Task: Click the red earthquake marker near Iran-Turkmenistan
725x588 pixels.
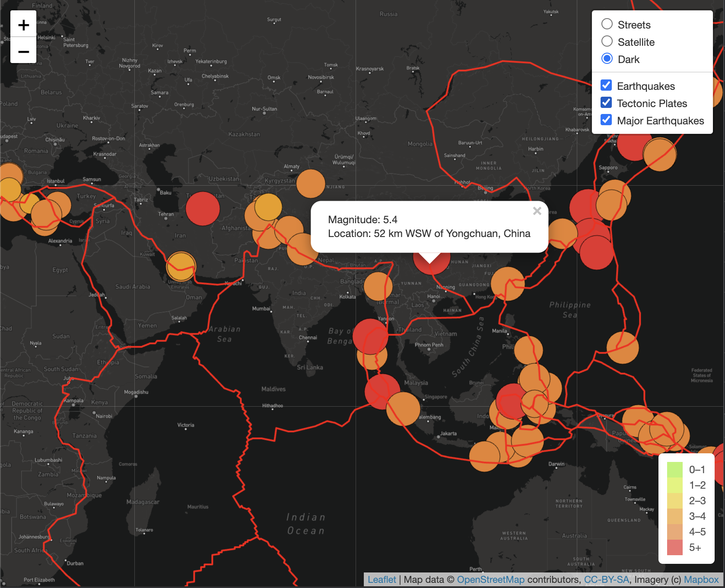Action: (x=203, y=209)
